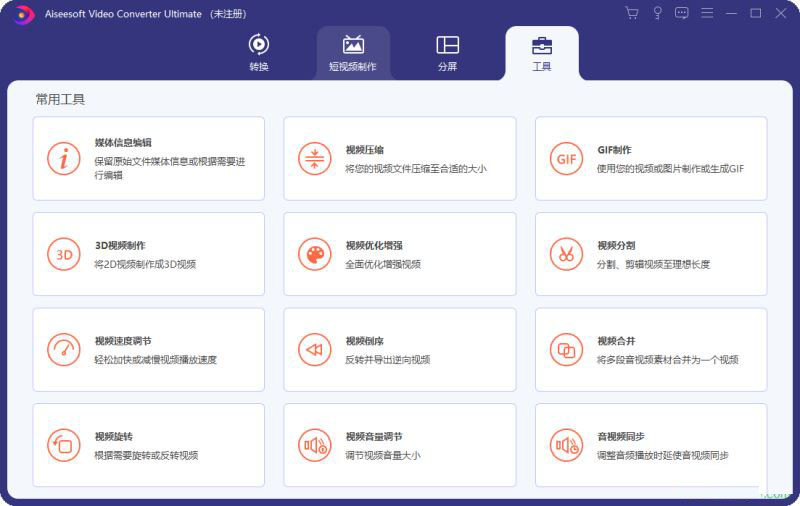
Task: Click description 轻松加快或减慢视频播放速度
Action: click(x=156, y=360)
